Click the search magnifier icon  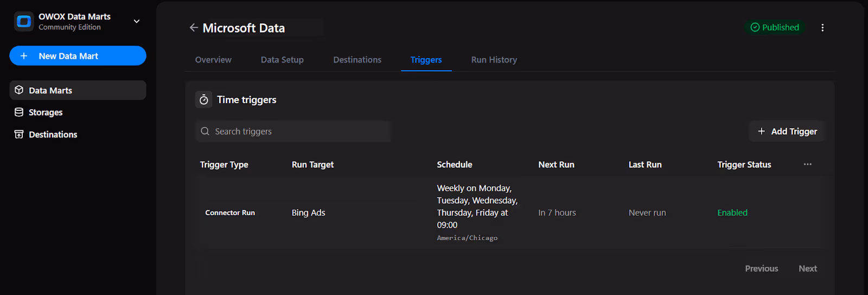coord(205,131)
